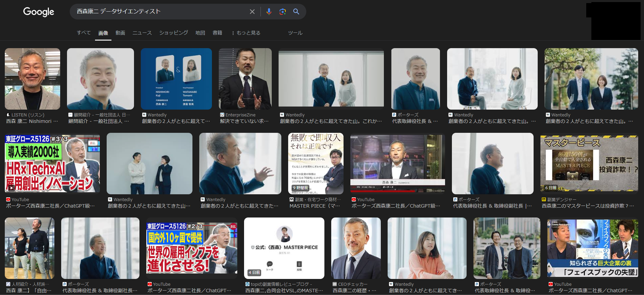Screen dimensions: 644x295
Task: Click the magnifying glass search button
Action: click(296, 12)
